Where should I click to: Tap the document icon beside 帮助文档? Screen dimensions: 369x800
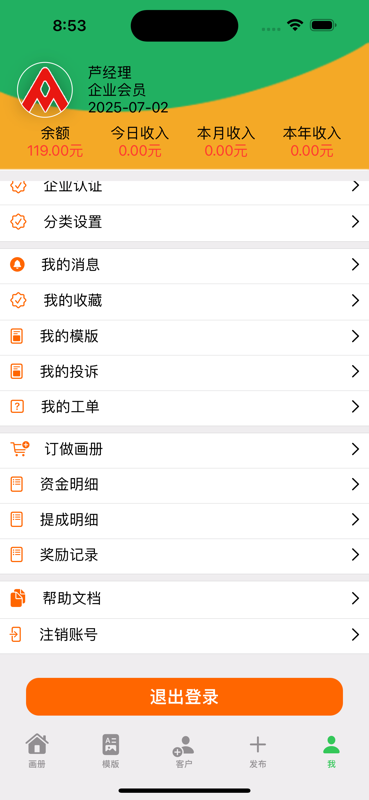pyautogui.click(x=18, y=598)
